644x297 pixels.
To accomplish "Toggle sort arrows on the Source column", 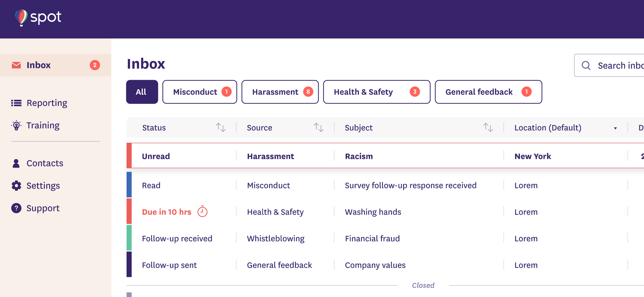I will pyautogui.click(x=318, y=127).
